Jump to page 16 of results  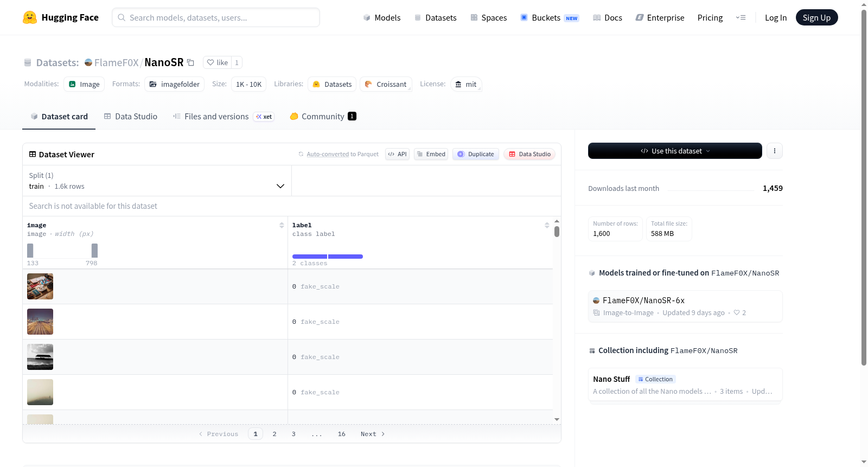click(x=342, y=434)
